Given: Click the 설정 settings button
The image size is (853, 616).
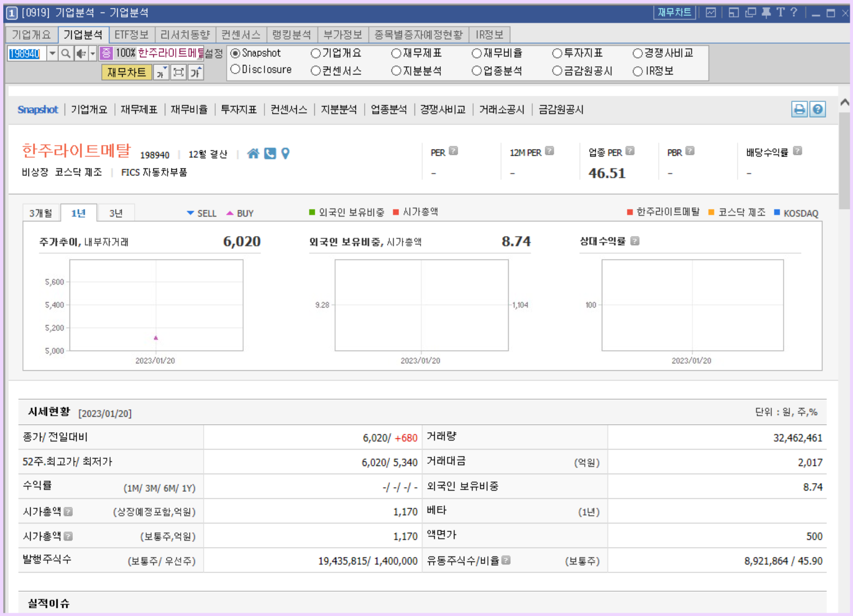Looking at the screenshot, I should 214,53.
